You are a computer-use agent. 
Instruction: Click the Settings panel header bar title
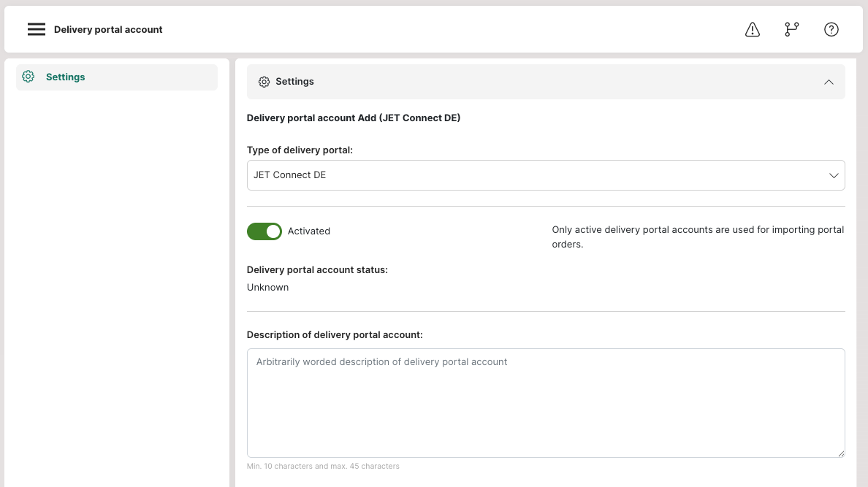coord(294,81)
